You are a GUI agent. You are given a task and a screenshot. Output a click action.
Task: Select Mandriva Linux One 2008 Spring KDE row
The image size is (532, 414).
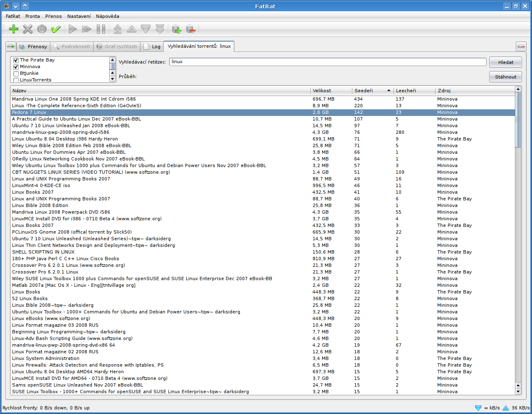tap(263, 99)
